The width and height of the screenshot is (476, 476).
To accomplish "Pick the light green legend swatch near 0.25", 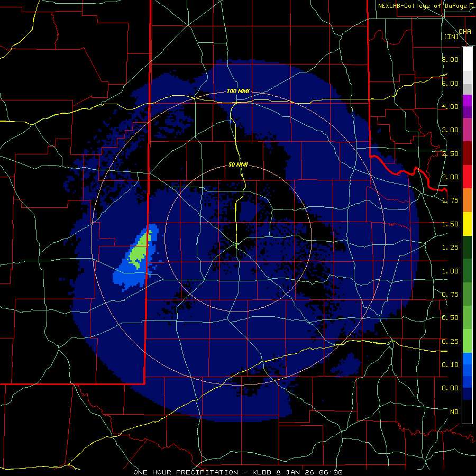I will [467, 341].
